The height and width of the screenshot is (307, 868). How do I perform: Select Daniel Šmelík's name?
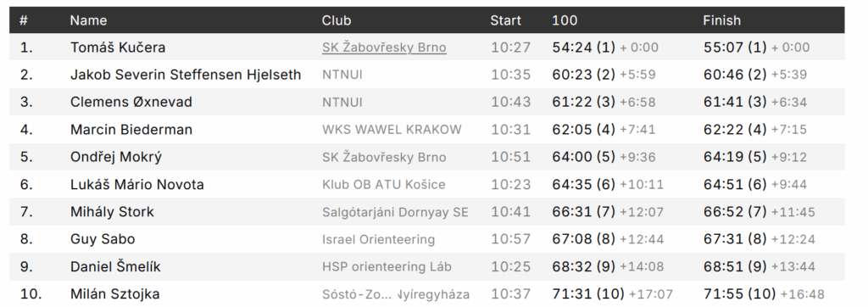(115, 266)
